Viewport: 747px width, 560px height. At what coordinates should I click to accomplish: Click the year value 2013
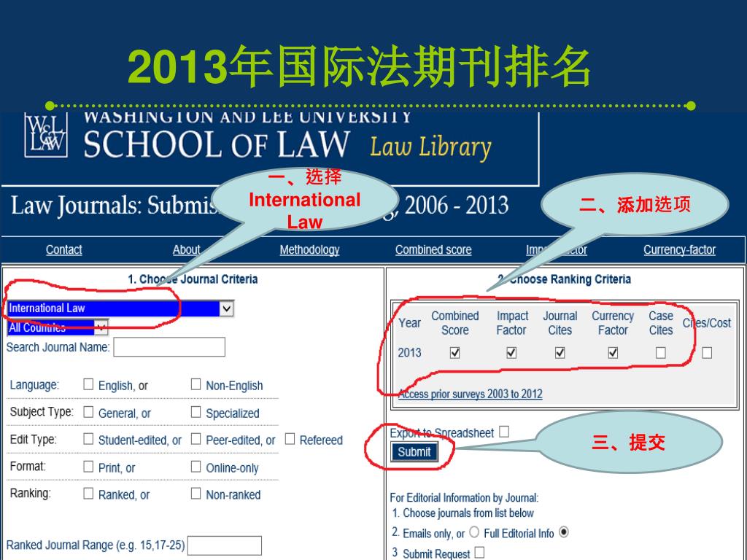(409, 353)
